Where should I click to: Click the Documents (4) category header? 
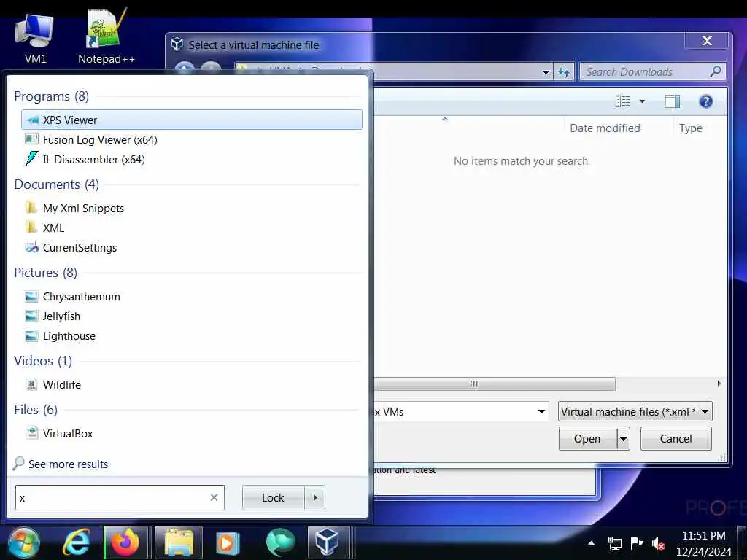pyautogui.click(x=57, y=184)
